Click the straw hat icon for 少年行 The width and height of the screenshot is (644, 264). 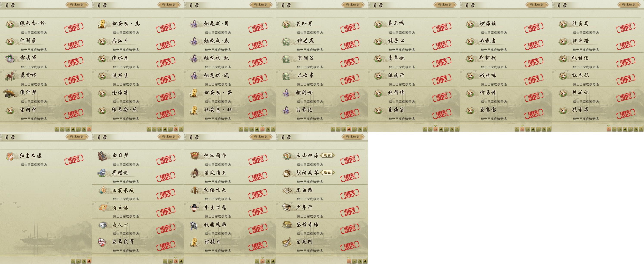[x=287, y=207]
